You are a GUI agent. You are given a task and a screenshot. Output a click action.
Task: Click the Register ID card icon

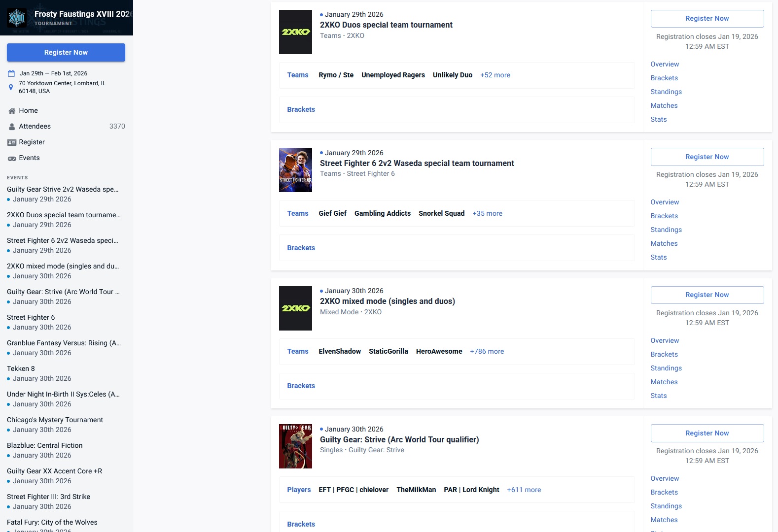click(12, 142)
